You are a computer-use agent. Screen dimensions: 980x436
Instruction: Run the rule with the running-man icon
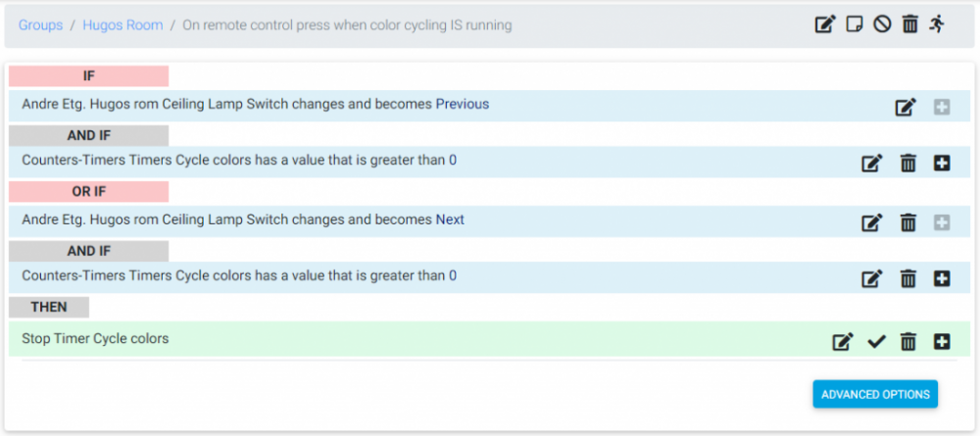pos(938,24)
